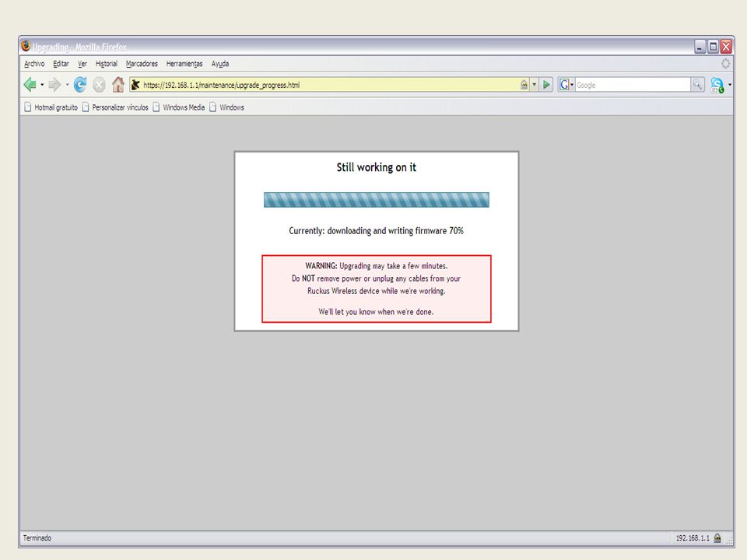Open the Personalizar vínculos bookmark

(115, 107)
